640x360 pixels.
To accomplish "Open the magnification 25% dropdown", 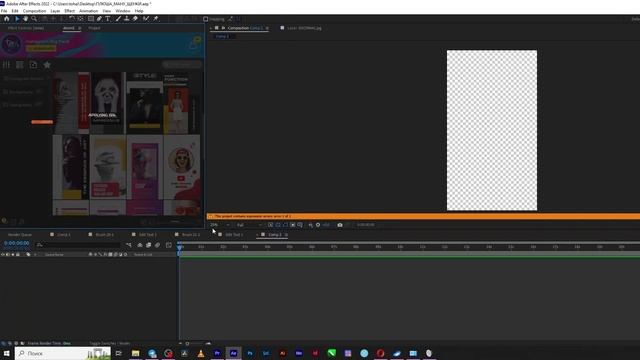I will [x=220, y=225].
